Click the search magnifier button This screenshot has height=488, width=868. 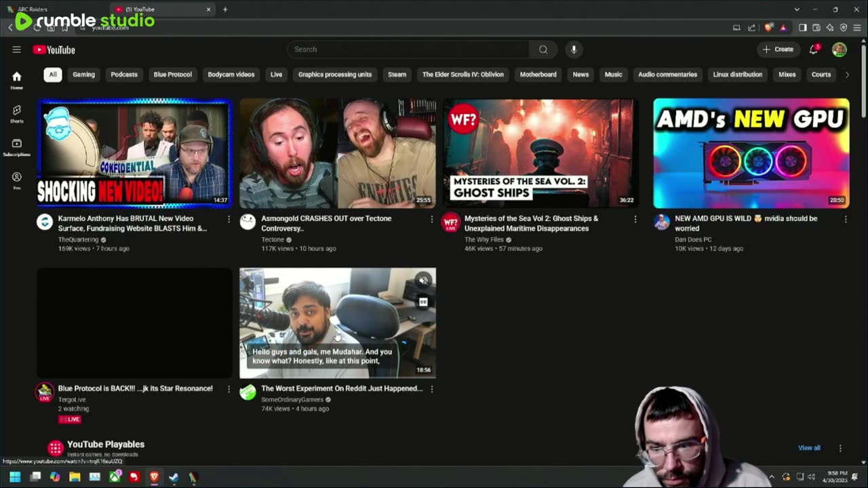543,49
